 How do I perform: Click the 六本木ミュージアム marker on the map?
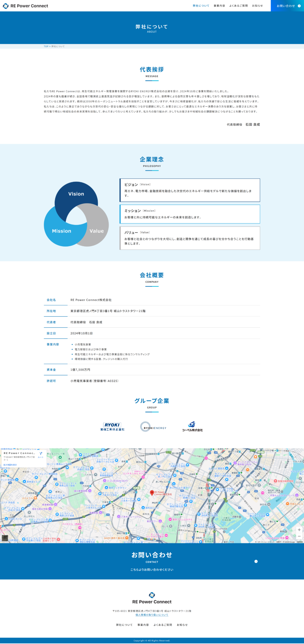click(x=119, y=517)
